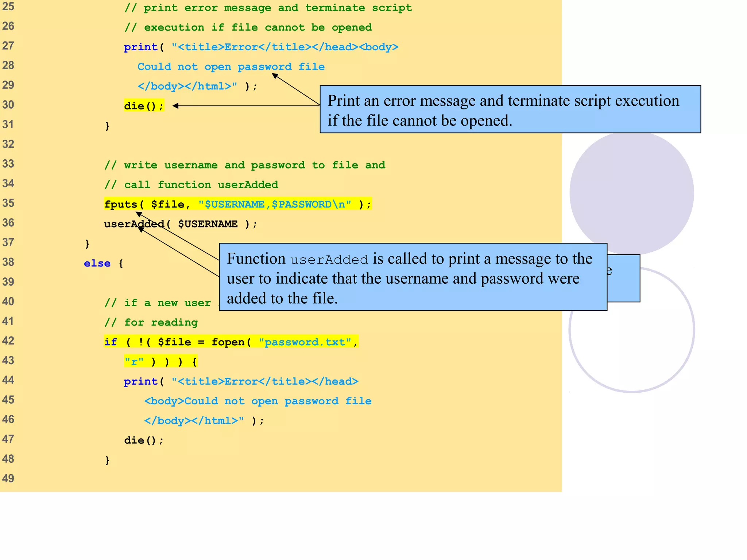This screenshot has height=560, width=747.
Task: Click the callout about function userAdded
Action: pyautogui.click(x=413, y=277)
